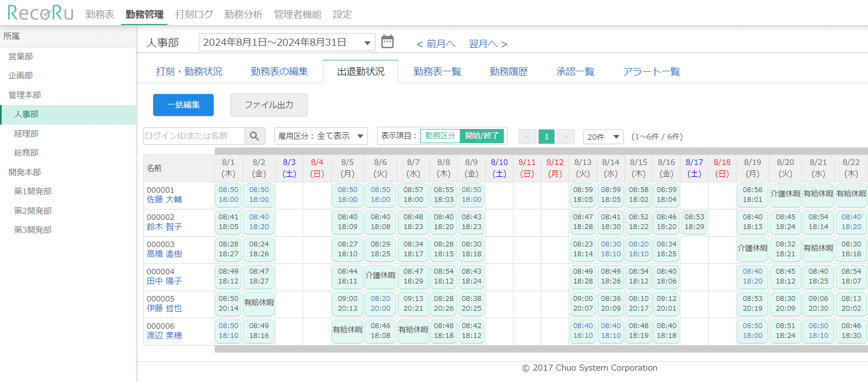Open the 20件 page size dropdown
Image resolution: width=868 pixels, height=382 pixels.
(x=603, y=137)
